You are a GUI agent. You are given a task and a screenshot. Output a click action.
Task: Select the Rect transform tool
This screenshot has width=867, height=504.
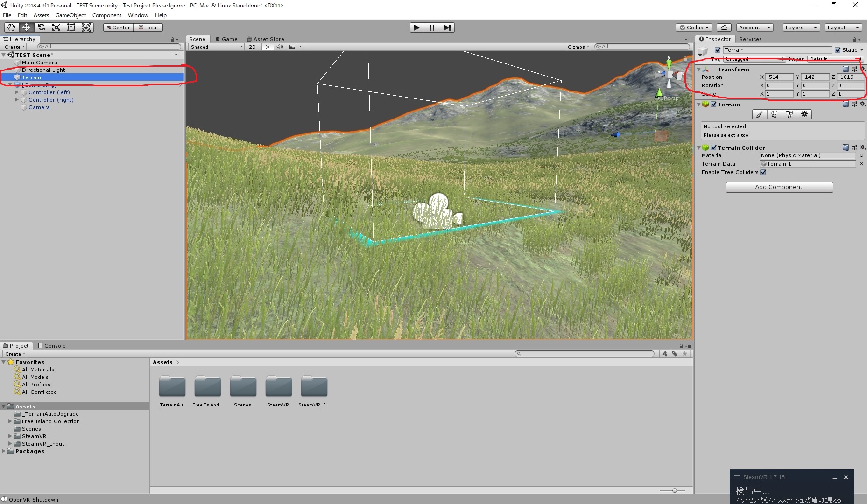pyautogui.click(x=71, y=28)
